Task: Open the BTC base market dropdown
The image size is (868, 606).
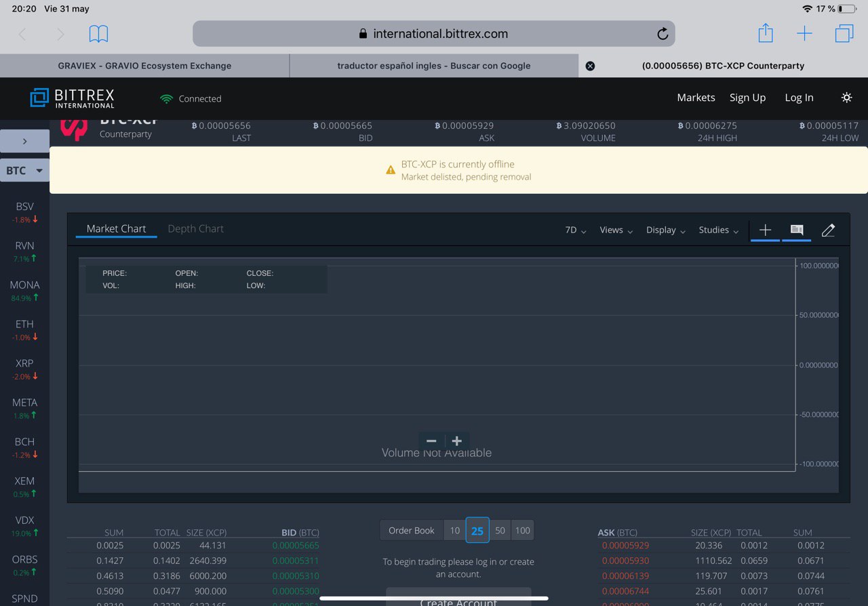Action: tap(24, 170)
